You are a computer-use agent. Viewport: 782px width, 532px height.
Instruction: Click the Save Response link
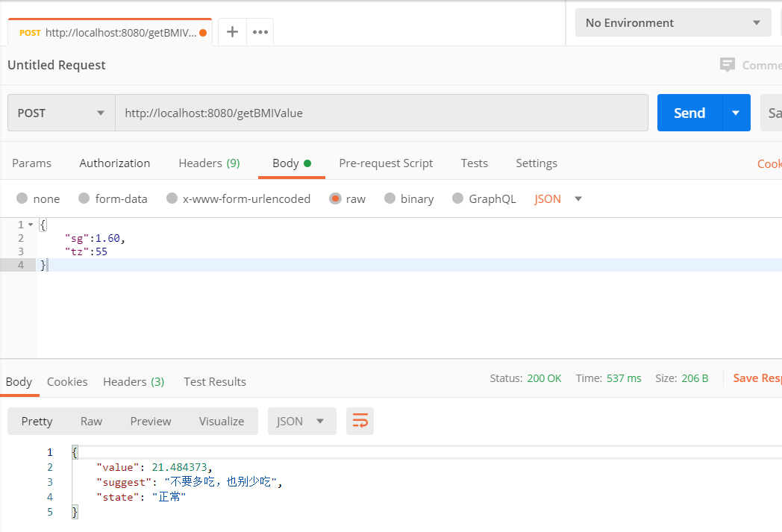coord(757,378)
